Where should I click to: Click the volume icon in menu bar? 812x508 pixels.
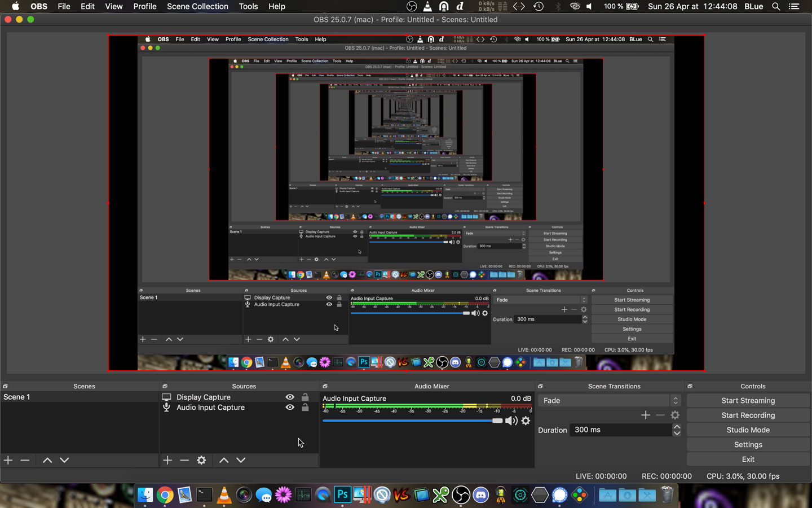point(589,6)
